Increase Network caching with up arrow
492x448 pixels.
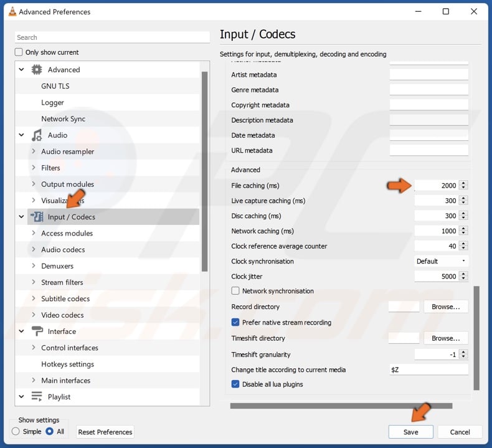[x=463, y=229]
